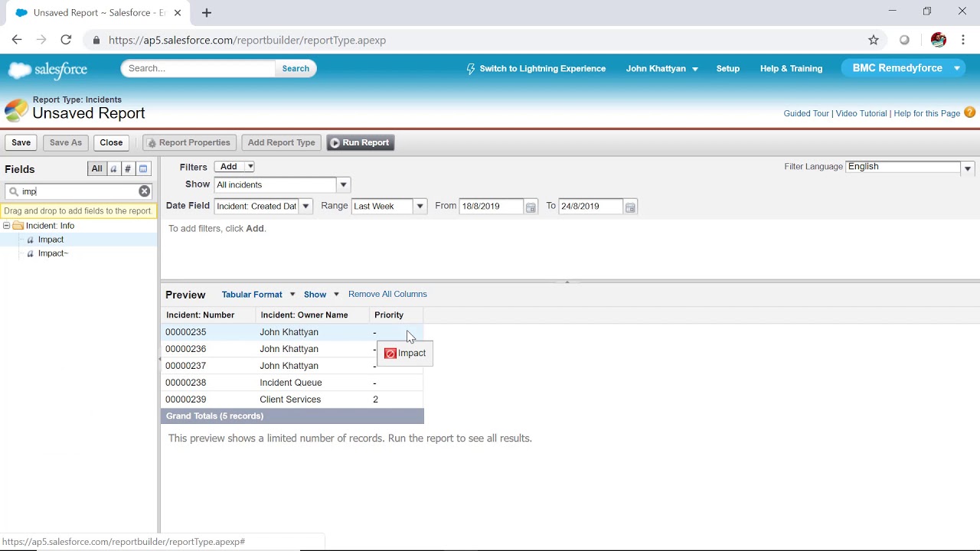Click Grand Totals (5 records) row
Screen dimensions: 980x551
tap(292, 416)
